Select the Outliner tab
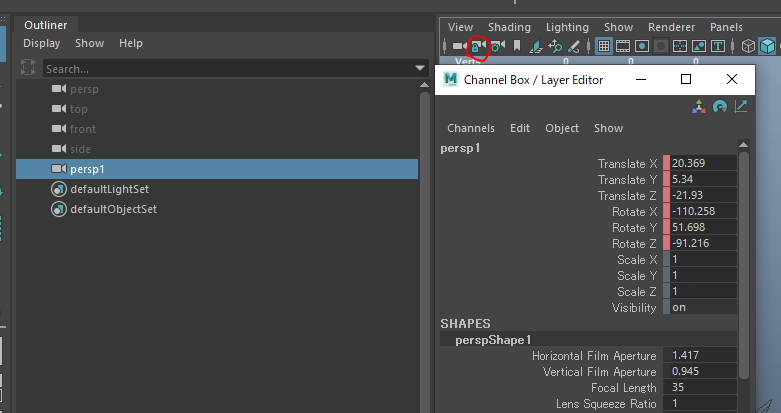Screen dimensions: 781x413 pos(45,25)
